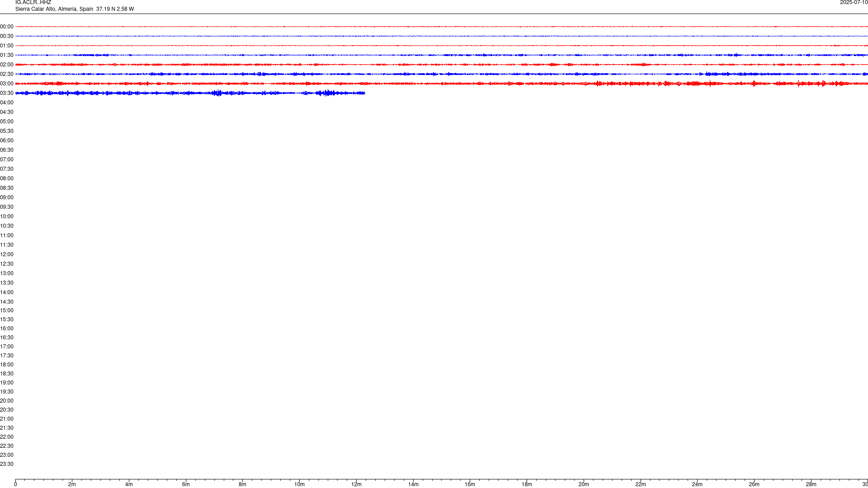Click the 16:30 time row label
The width and height of the screenshot is (868, 488).
coord(7,338)
